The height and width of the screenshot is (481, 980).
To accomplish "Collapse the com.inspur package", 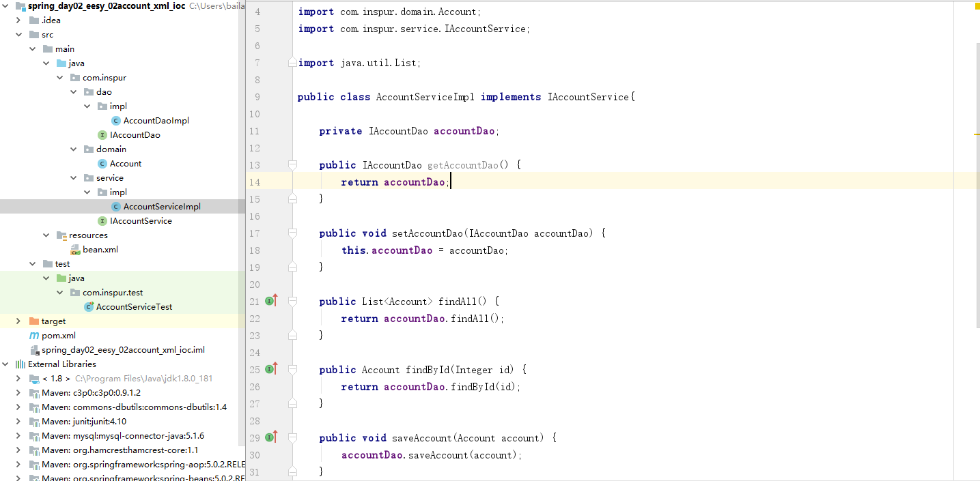I will point(60,78).
